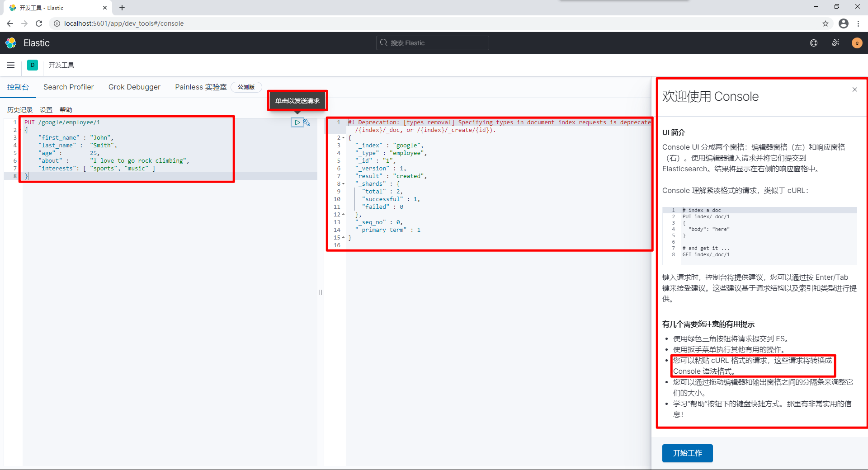The image size is (868, 470).
Task: Open Chrome three-dot menu
Action: pyautogui.click(x=858, y=23)
